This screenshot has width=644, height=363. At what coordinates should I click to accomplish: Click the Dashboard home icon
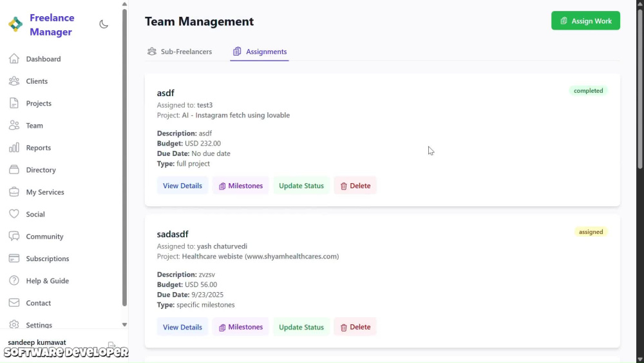click(x=14, y=59)
